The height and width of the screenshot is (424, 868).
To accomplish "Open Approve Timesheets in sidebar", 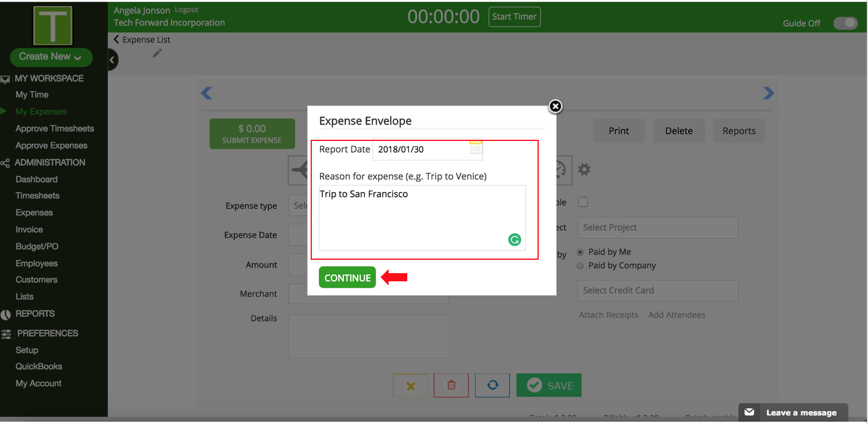I will [55, 129].
